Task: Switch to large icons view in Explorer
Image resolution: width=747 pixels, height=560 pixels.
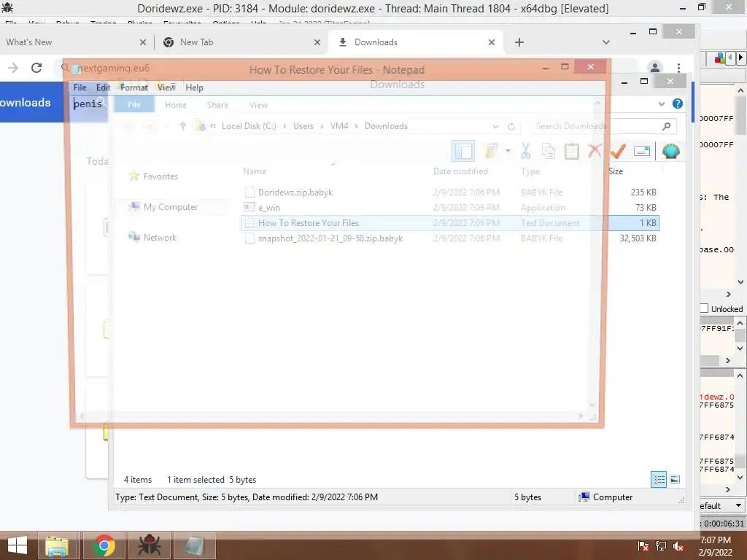Action: (675, 479)
